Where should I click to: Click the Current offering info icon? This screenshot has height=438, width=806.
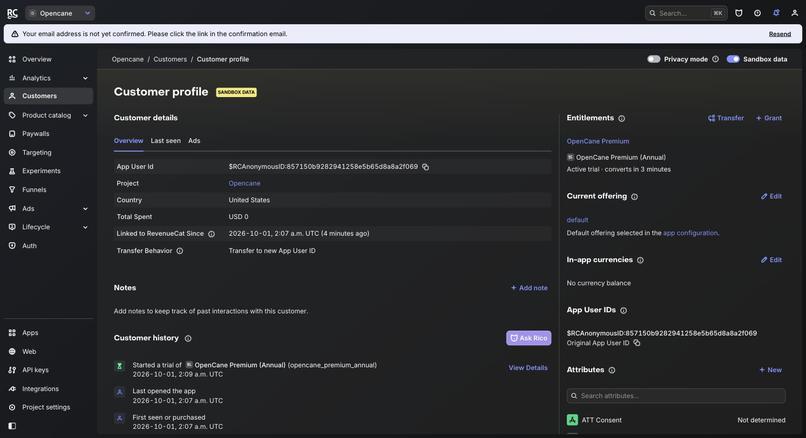(x=634, y=196)
